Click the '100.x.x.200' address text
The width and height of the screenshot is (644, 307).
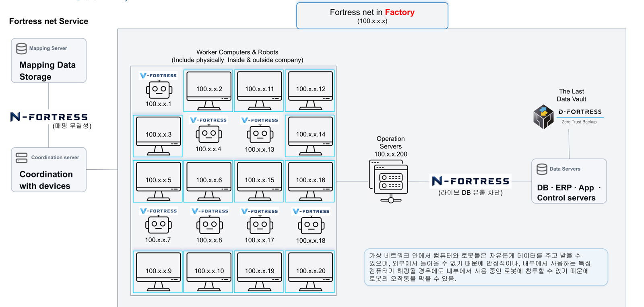pyautogui.click(x=390, y=154)
